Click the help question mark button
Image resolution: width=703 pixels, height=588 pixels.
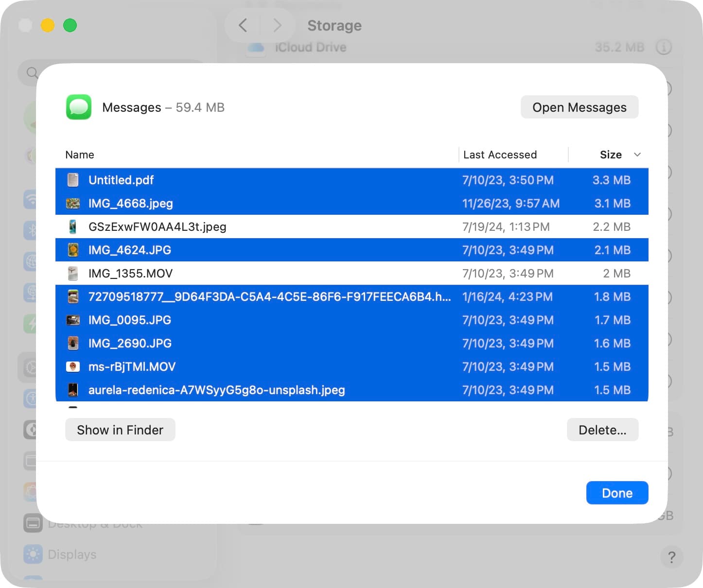(671, 557)
